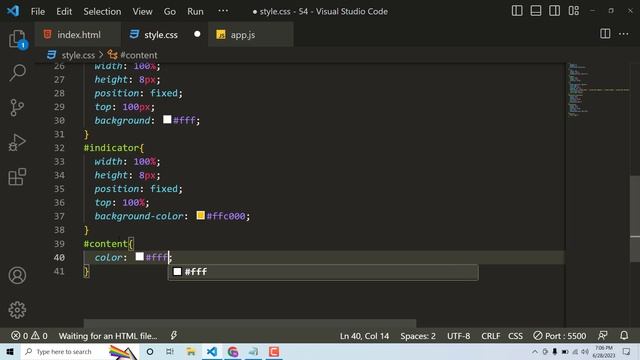640x360 pixels.
Task: Open the Search view in activity bar
Action: pos(17,73)
